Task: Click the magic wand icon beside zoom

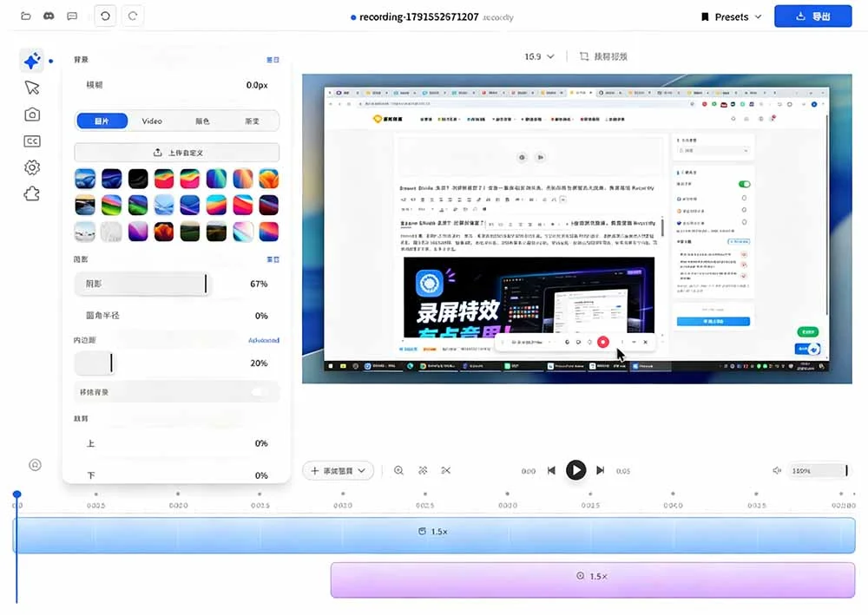Action: [423, 471]
